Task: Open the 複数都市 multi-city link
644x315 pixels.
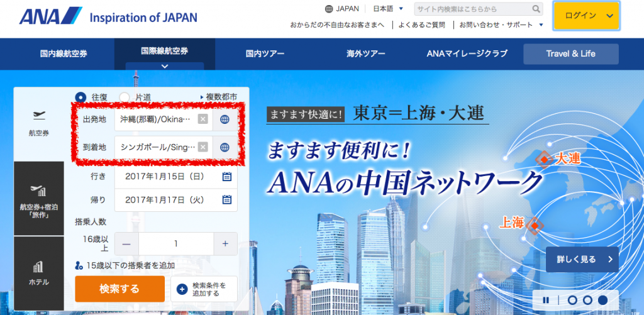Action: pyautogui.click(x=218, y=97)
